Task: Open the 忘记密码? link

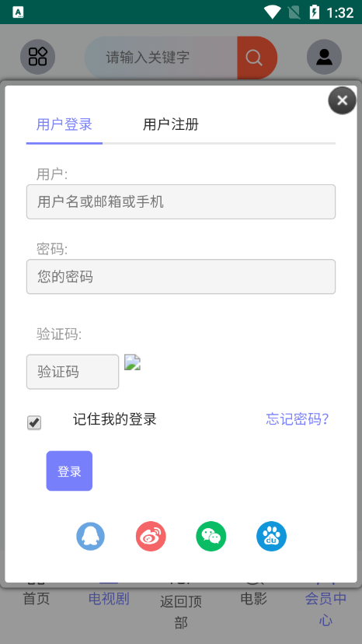Action: [298, 419]
